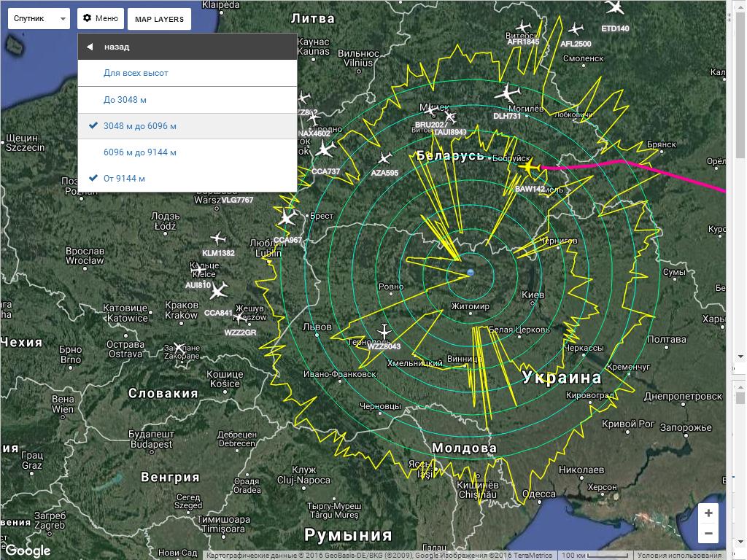Screen dimensions: 747x560
Task: Select the KLM1382 airplane icon
Action: point(217,238)
